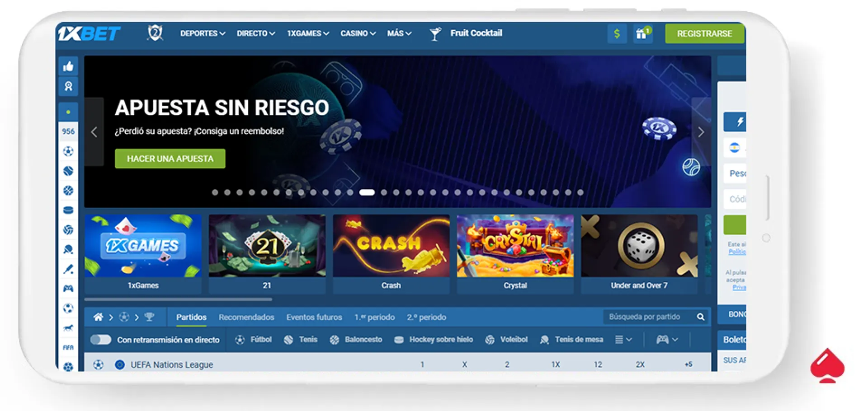Choose the hockey puck icon in left sidebar
868x411 pixels.
[x=68, y=210]
